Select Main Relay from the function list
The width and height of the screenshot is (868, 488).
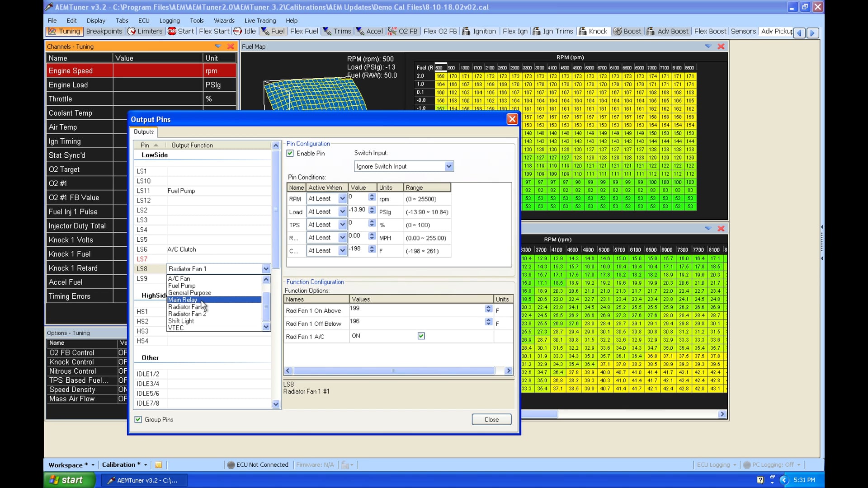183,300
